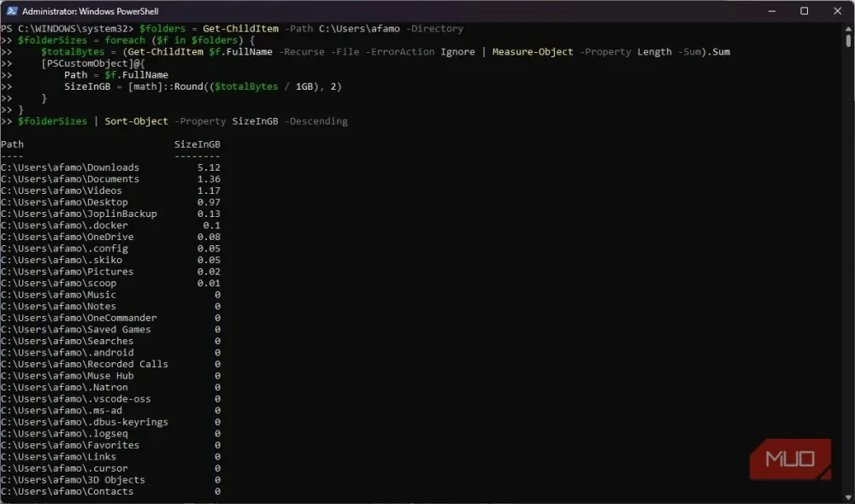Click the C:\Users\afamo\OneDrive path row
The width and height of the screenshot is (855, 504).
67,237
